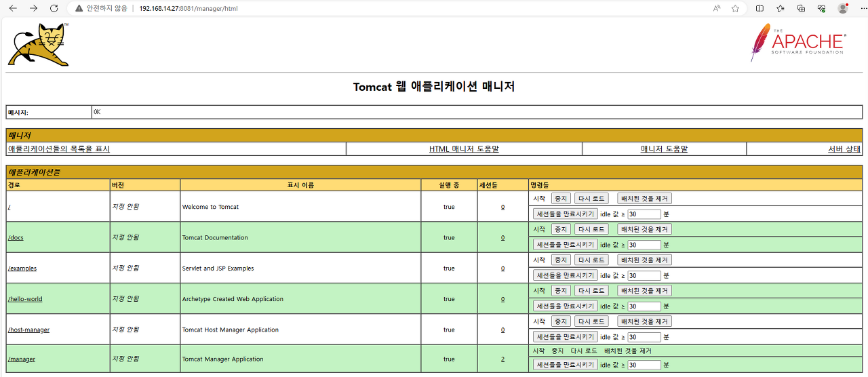
Task: Click idle value field for /manager
Action: click(644, 365)
